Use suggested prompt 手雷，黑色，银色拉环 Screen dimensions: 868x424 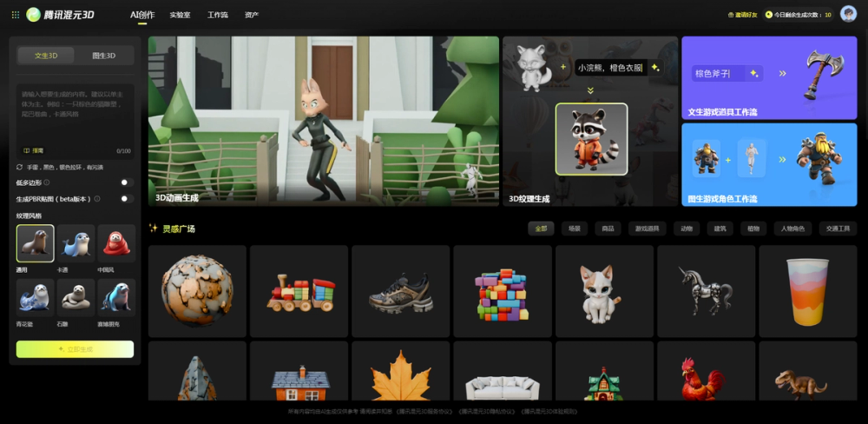[x=65, y=167]
